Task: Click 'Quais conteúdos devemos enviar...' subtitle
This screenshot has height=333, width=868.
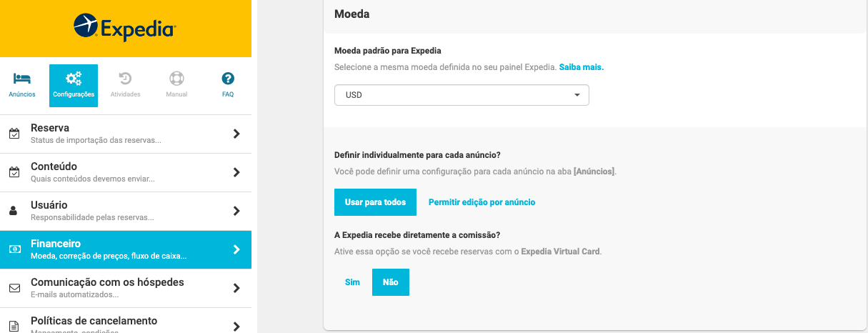Action: [x=93, y=179]
